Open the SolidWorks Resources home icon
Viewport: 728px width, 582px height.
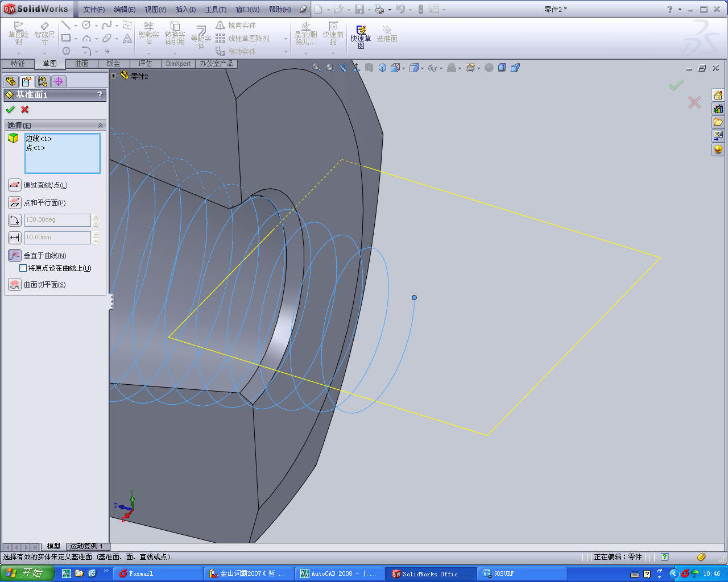click(x=718, y=95)
